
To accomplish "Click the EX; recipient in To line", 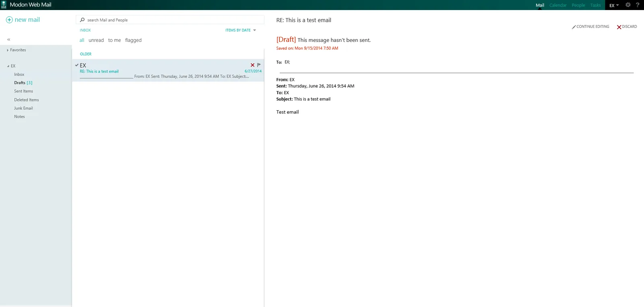I will tap(287, 62).
